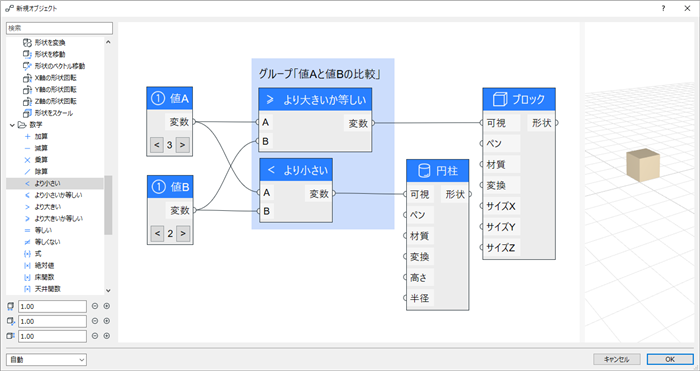Click 高さ port on 円柱 node
Screen dimensions: 700x371
[405, 277]
